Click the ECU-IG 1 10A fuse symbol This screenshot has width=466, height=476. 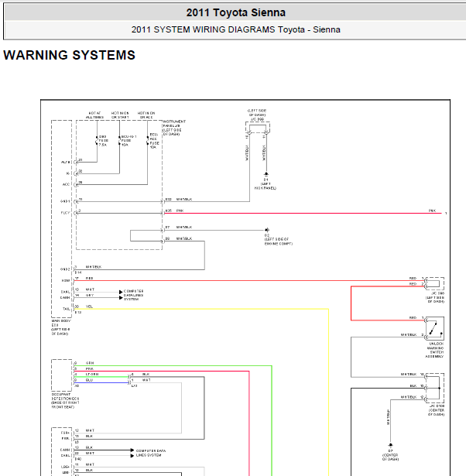[119, 141]
